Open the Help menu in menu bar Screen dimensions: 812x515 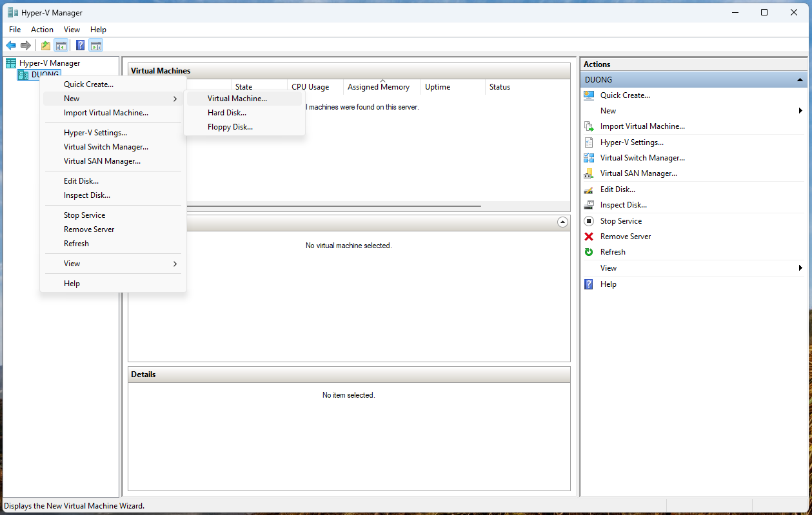[98, 30]
